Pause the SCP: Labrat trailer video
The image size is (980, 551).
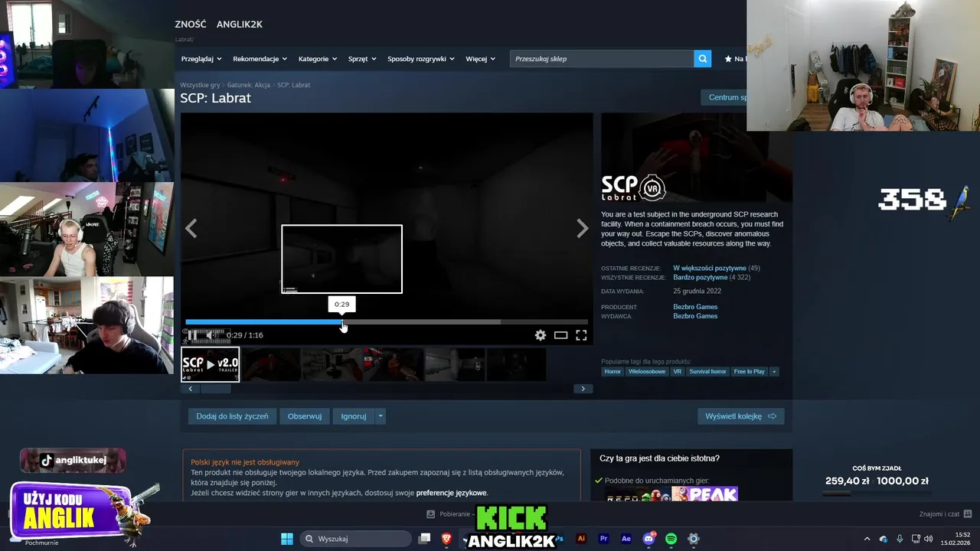(191, 335)
